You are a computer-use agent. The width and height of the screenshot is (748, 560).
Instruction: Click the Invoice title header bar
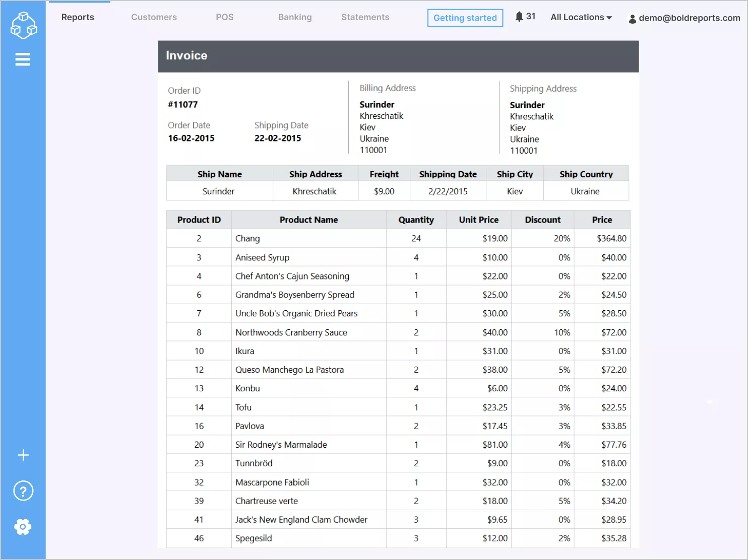(398, 56)
